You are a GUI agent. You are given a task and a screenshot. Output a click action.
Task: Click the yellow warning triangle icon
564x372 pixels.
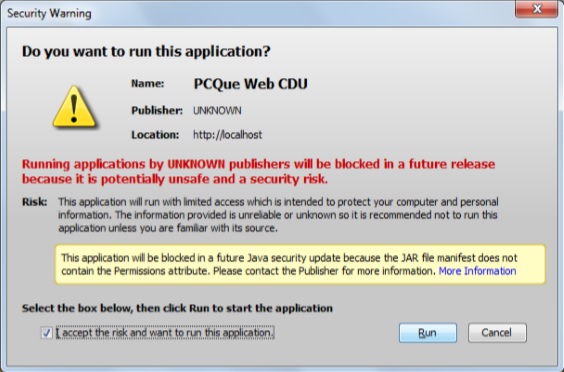(x=74, y=107)
